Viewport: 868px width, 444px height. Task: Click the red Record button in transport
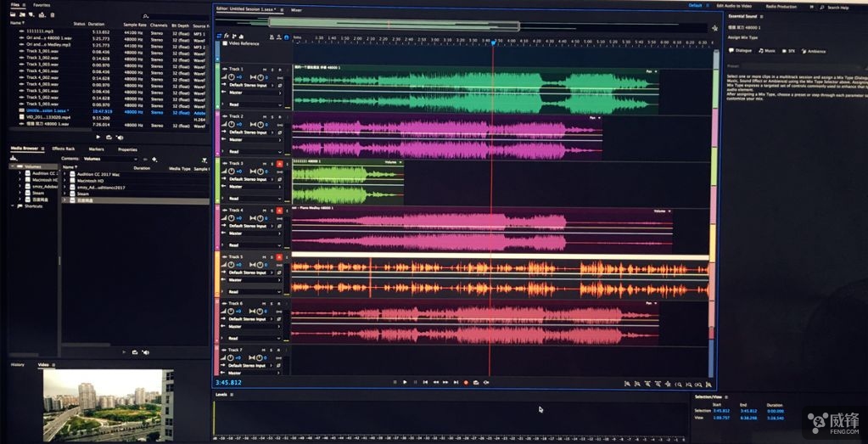(466, 382)
